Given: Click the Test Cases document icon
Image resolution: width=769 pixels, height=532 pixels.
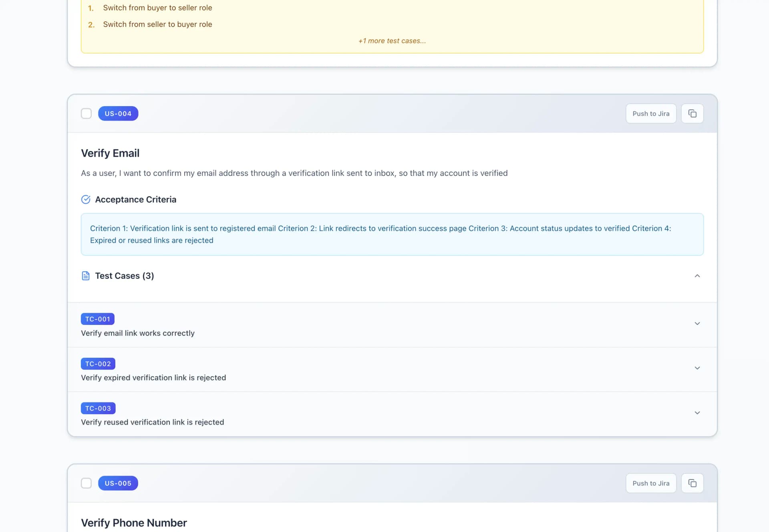Looking at the screenshot, I should tap(86, 276).
